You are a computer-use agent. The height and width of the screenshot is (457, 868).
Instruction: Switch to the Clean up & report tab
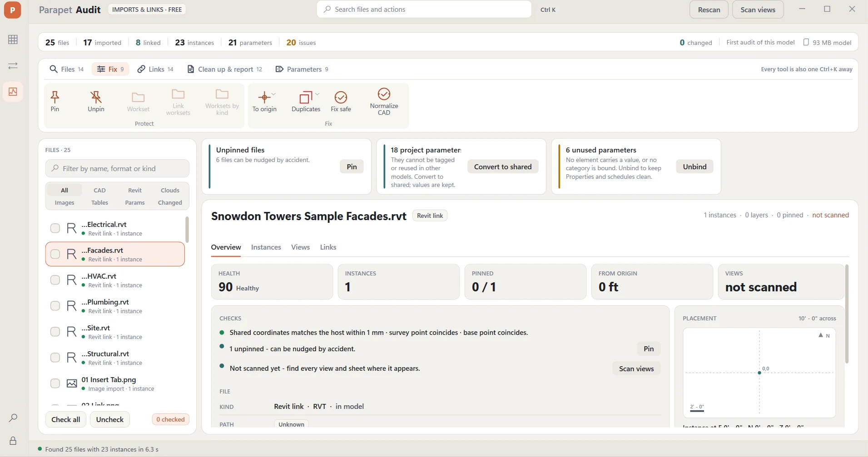pyautogui.click(x=225, y=69)
